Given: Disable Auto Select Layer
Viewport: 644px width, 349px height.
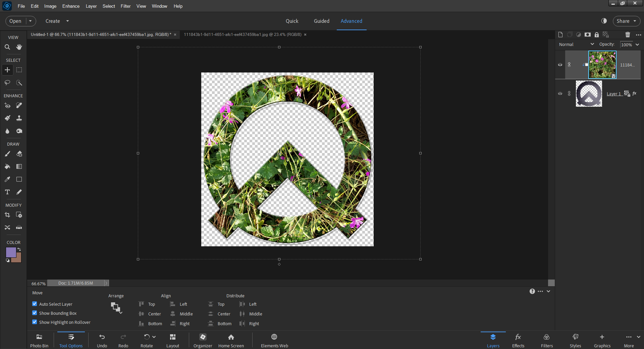Looking at the screenshot, I should [34, 304].
